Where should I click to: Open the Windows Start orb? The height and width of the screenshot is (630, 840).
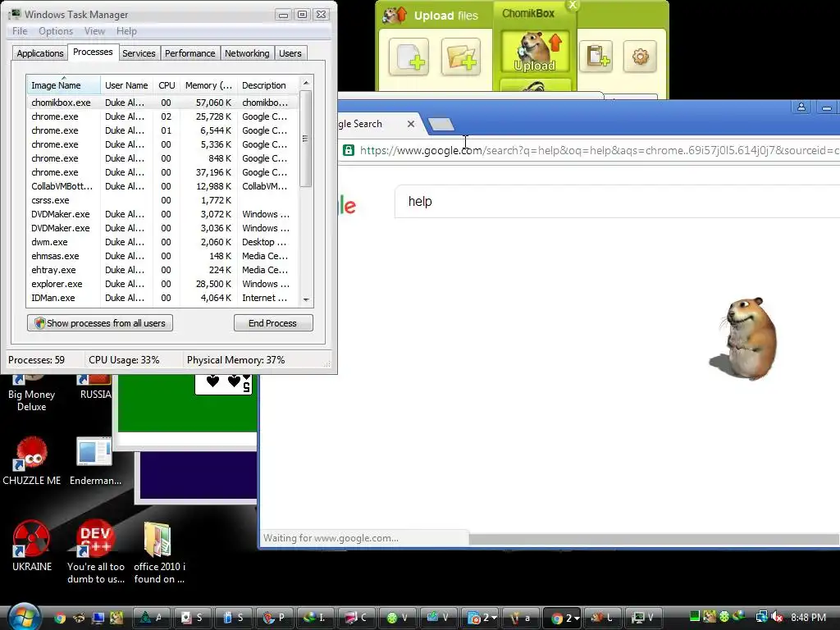click(24, 617)
